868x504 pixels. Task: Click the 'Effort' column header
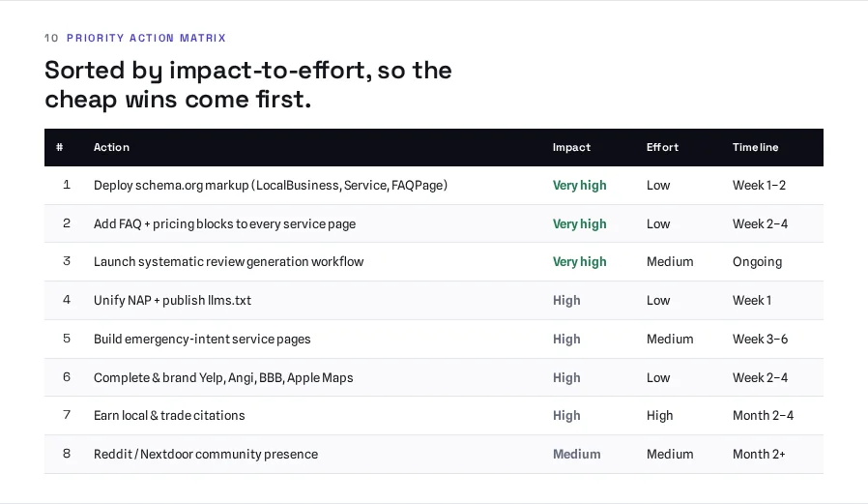tap(662, 147)
